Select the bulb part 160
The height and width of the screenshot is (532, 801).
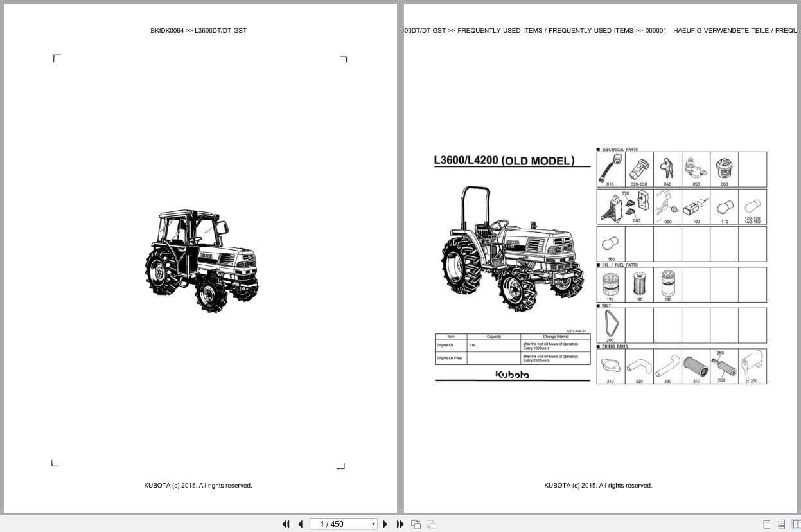click(611, 244)
